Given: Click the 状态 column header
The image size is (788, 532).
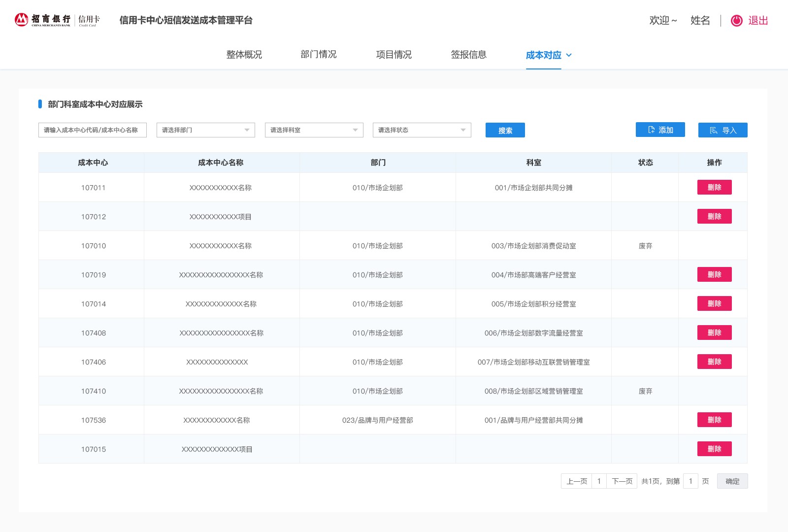Looking at the screenshot, I should 646,163.
